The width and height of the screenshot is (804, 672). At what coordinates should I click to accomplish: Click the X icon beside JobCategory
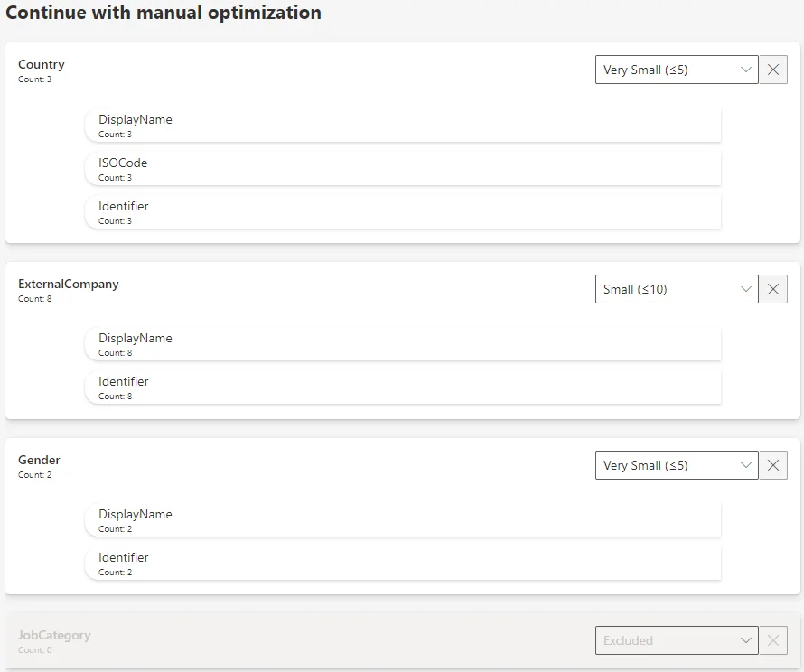pos(773,640)
